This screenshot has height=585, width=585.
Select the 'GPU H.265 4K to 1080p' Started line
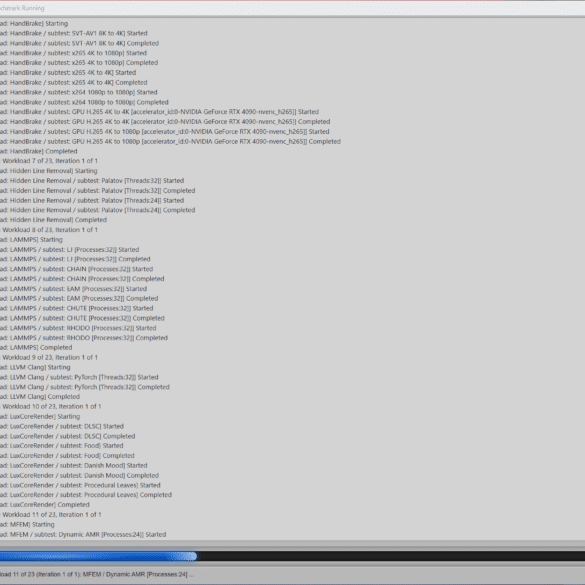coord(165,131)
